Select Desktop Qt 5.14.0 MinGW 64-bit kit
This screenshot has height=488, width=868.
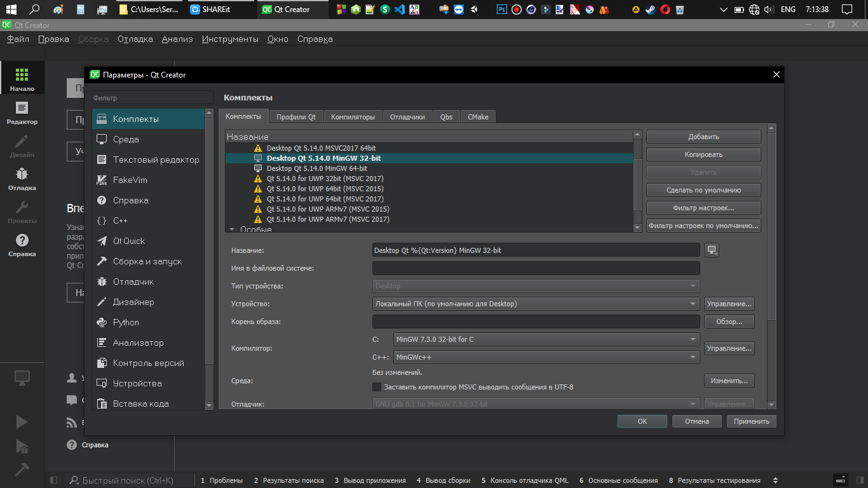click(316, 168)
